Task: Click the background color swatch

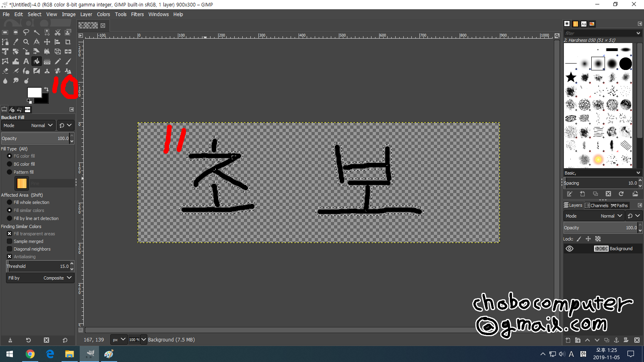Action: (x=44, y=99)
